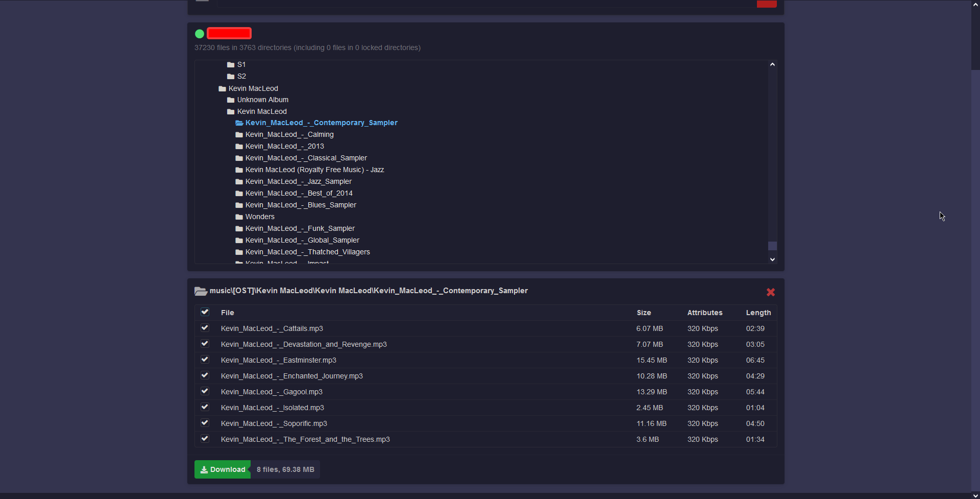Screen dimensions: 980x499
Task: Click the down arrow on the folder tree scrollbar
Action: click(x=772, y=259)
